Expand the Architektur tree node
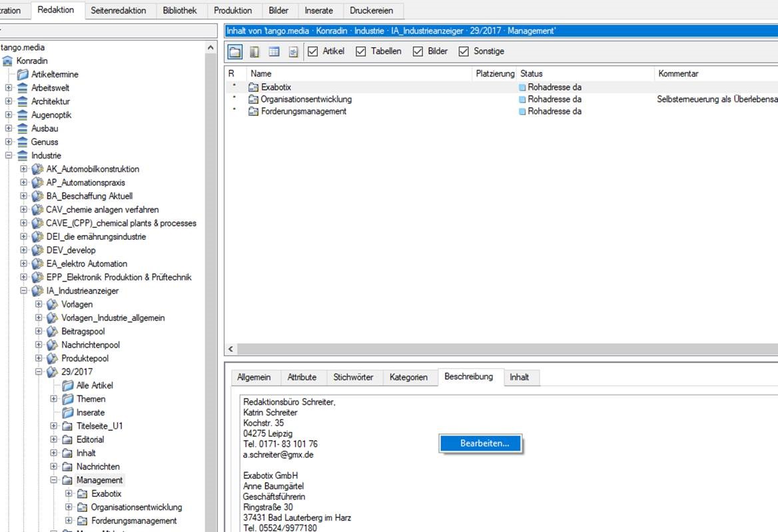This screenshot has height=532, width=778. 9,101
